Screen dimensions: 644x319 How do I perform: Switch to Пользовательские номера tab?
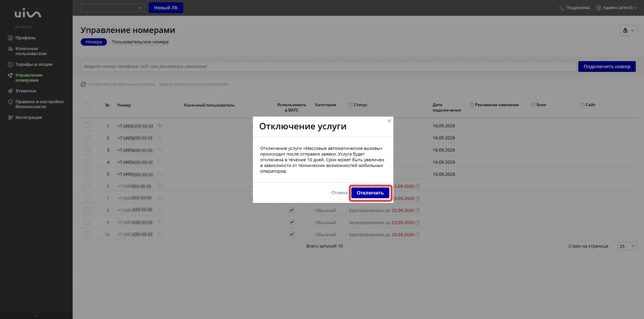(140, 42)
